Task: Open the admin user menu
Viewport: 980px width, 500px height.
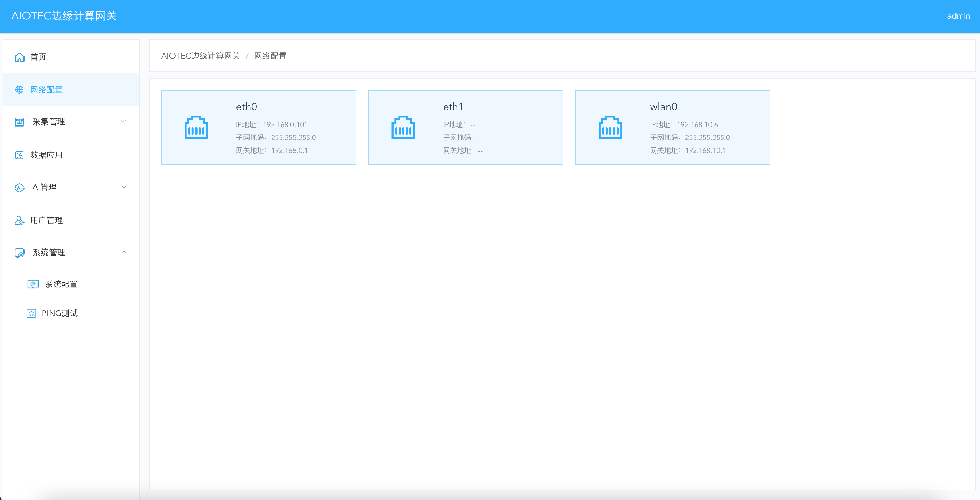Action: pos(958,16)
